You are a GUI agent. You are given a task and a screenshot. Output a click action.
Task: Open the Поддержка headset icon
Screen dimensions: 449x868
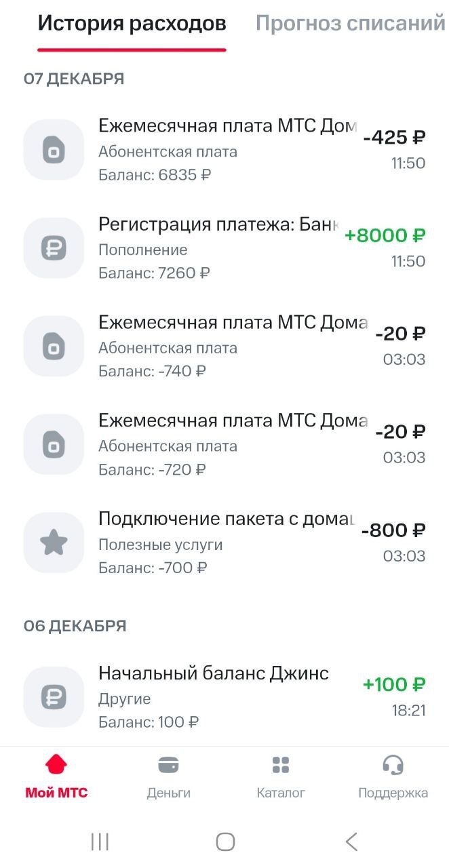click(x=393, y=765)
